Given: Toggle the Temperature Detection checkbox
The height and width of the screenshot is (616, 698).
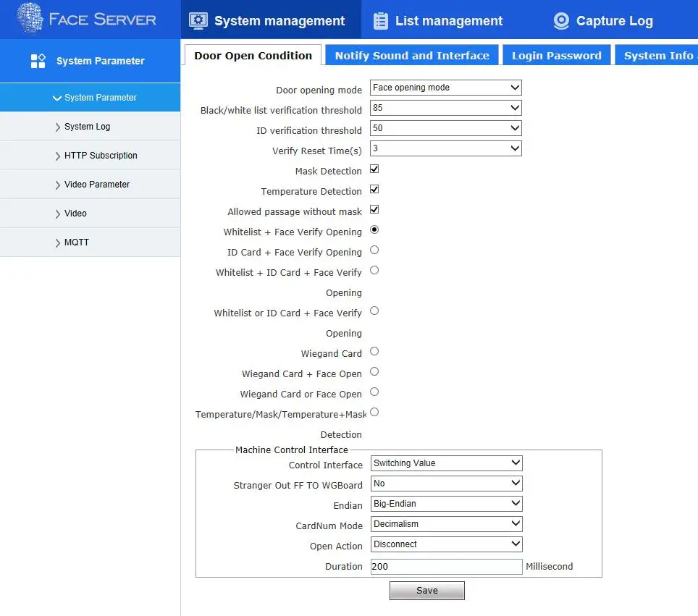Looking at the screenshot, I should pos(374,189).
